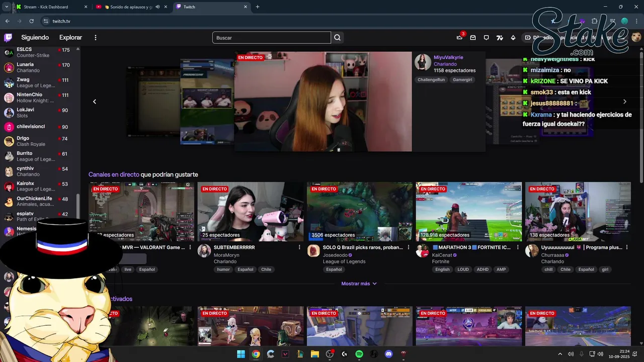Open MoraMoryn SUBTEMBERRRRR stream thumbnail

pos(251,212)
